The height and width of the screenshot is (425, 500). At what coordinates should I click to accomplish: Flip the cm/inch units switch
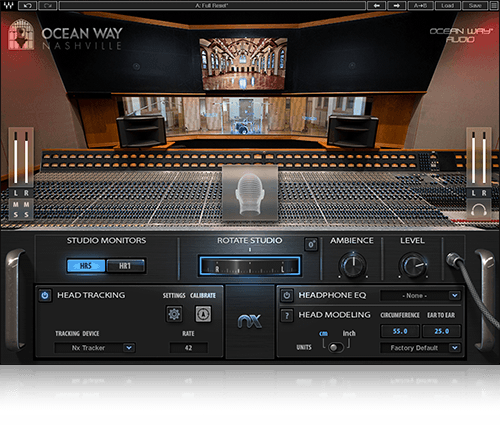click(x=335, y=347)
